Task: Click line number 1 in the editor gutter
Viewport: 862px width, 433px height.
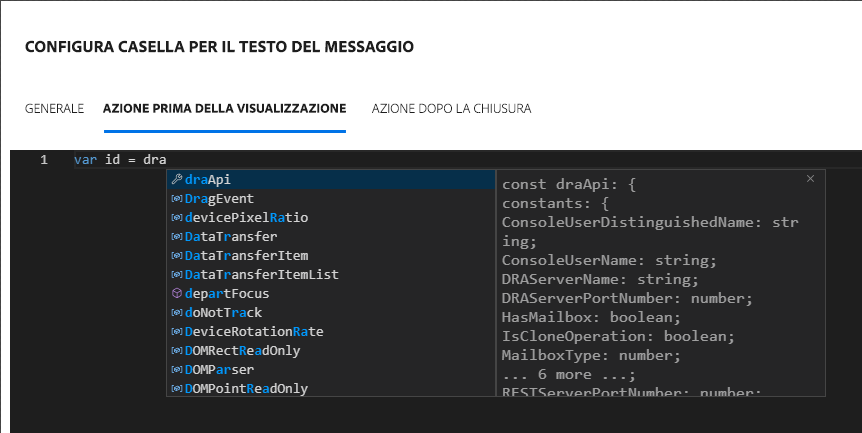Action: (44, 160)
